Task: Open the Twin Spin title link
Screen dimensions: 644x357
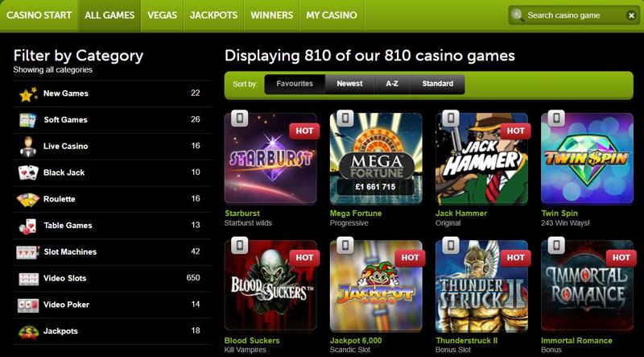Action: pos(559,214)
